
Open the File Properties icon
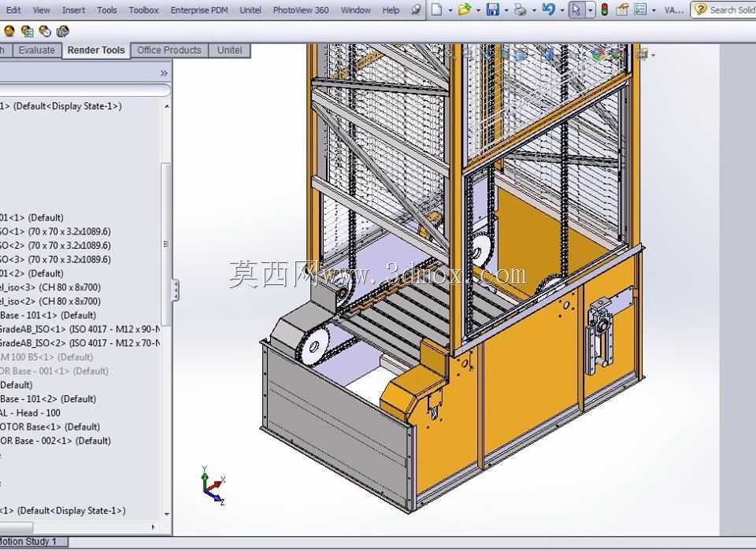[x=622, y=9]
